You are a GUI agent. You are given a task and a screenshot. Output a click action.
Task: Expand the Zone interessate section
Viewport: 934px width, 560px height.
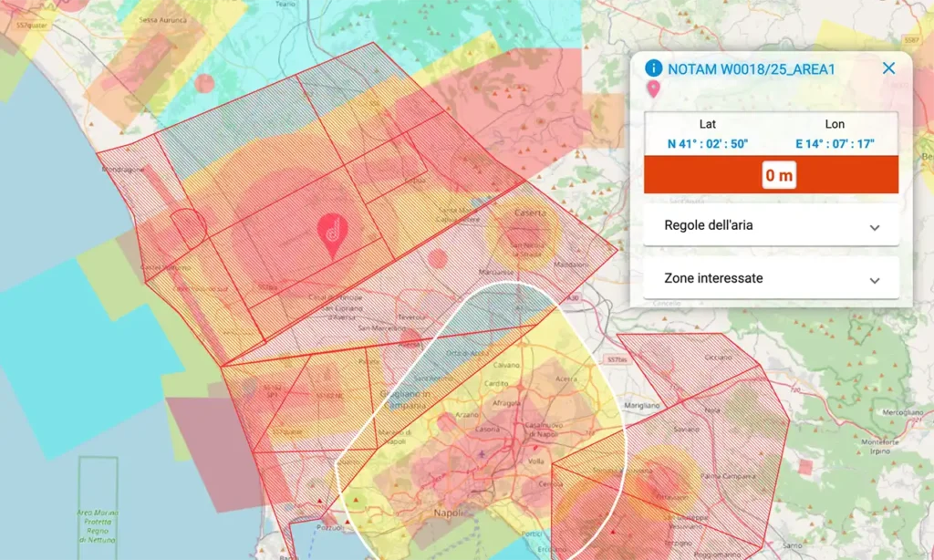pos(771,278)
